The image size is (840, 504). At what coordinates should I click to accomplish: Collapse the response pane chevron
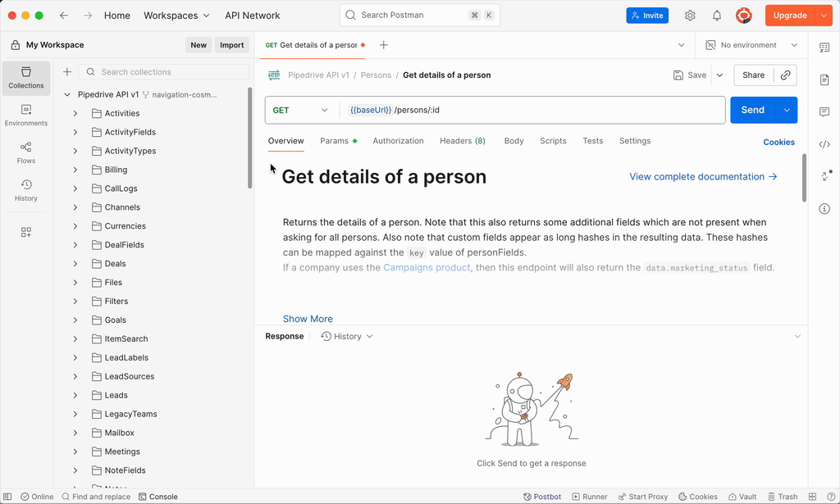tap(797, 337)
